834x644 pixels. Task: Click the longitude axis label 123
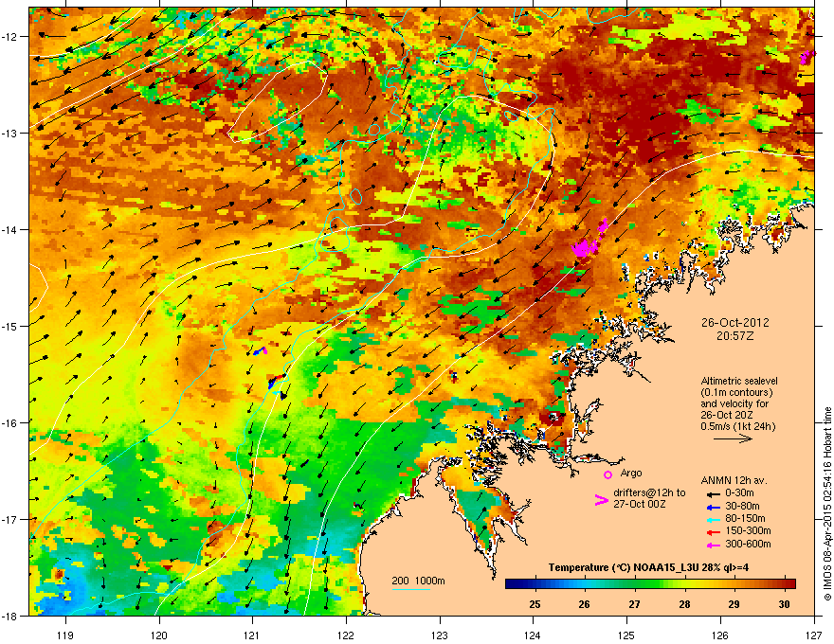(440, 635)
